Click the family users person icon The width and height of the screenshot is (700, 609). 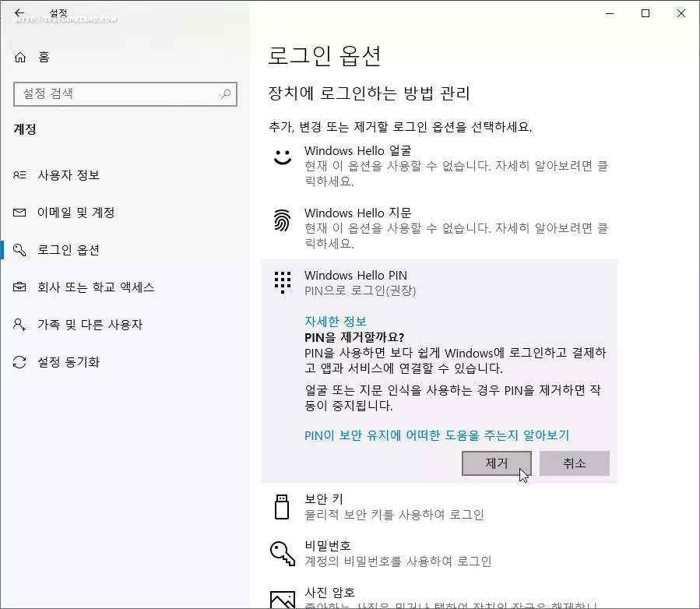pyautogui.click(x=19, y=325)
